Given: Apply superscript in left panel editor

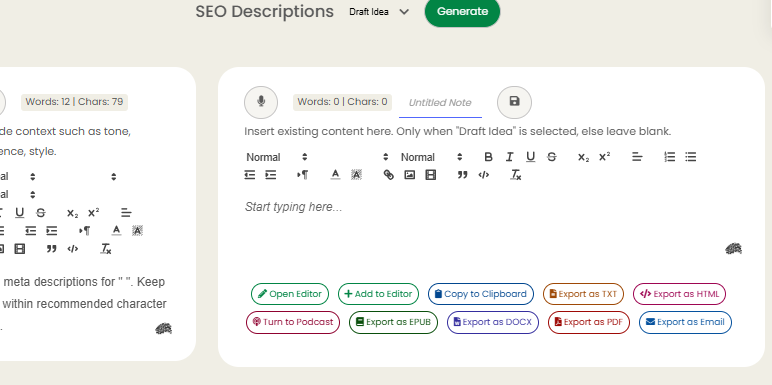Looking at the screenshot, I should 94,213.
